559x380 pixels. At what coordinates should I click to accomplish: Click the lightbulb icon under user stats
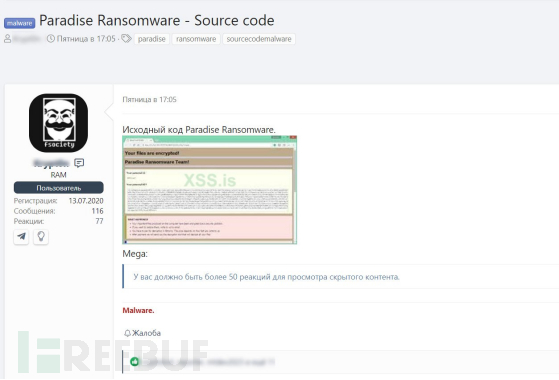coord(41,237)
